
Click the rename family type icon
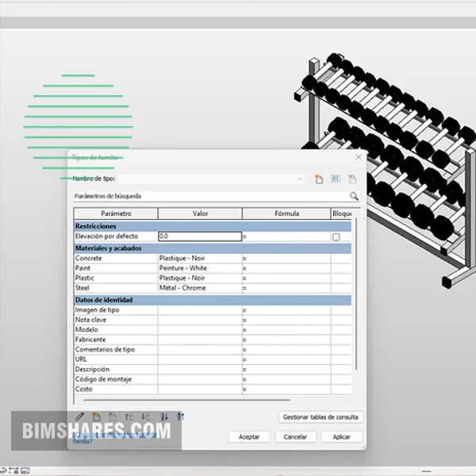336,179
